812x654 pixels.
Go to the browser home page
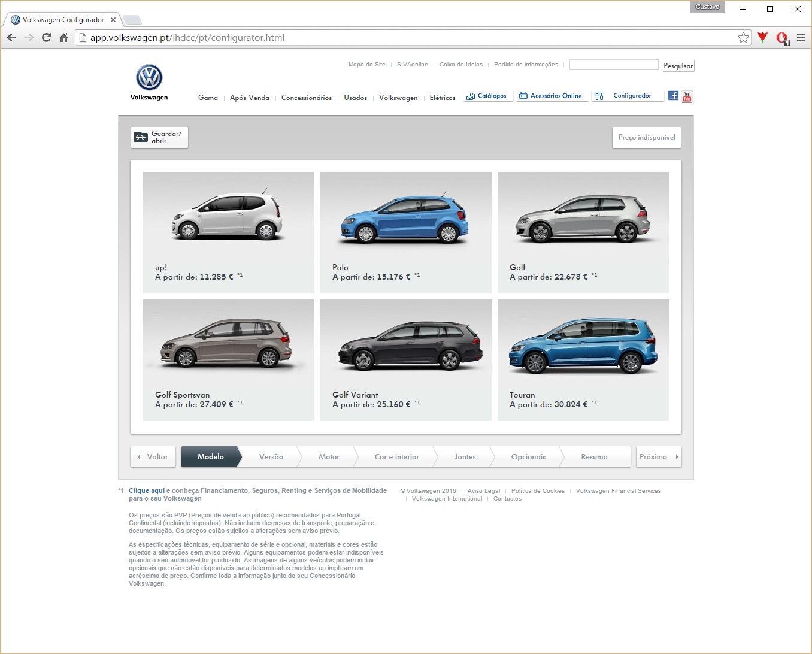coord(63,38)
